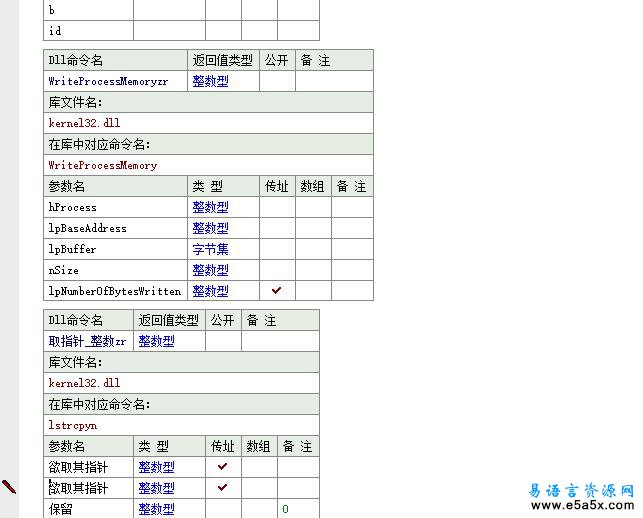Select the second 欲取其指针 name with text cursor
Screen dimensions: 643x518
pyautogui.click(x=78, y=488)
